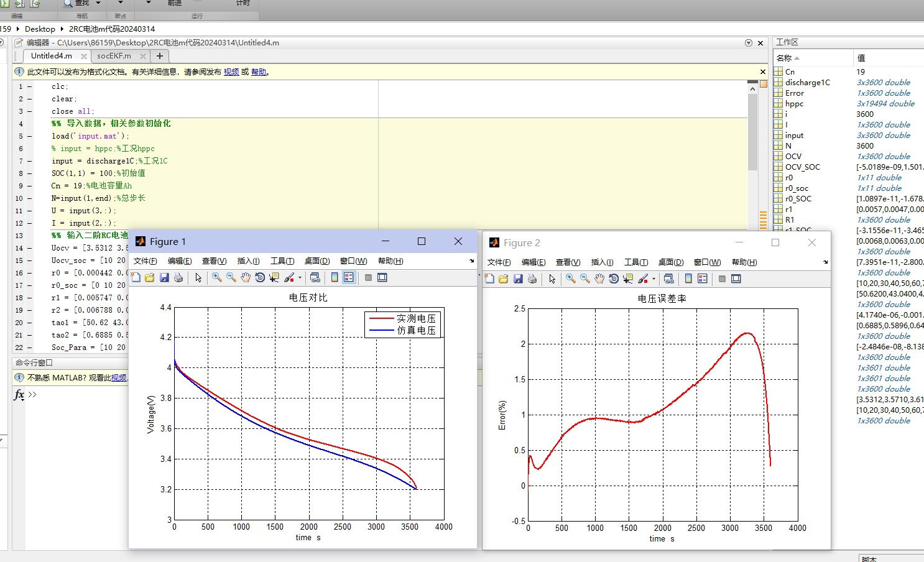Viewport: 924px width, 562px height.
Task: Toggle Edit Plot arrow in Figure 1
Action: (x=198, y=277)
